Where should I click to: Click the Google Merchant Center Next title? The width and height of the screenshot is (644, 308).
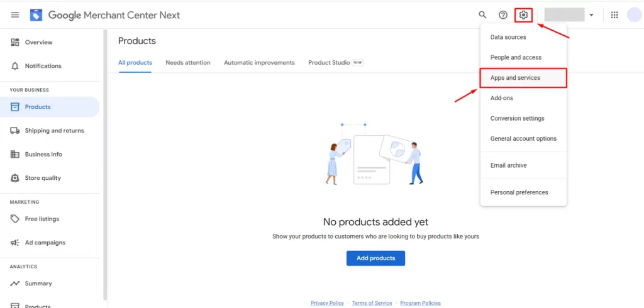click(x=114, y=15)
